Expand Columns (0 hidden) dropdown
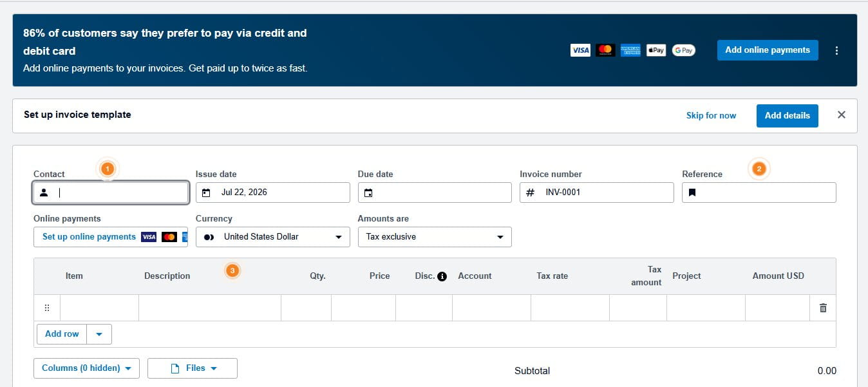Viewport: 868px width, 387px height. (x=86, y=368)
